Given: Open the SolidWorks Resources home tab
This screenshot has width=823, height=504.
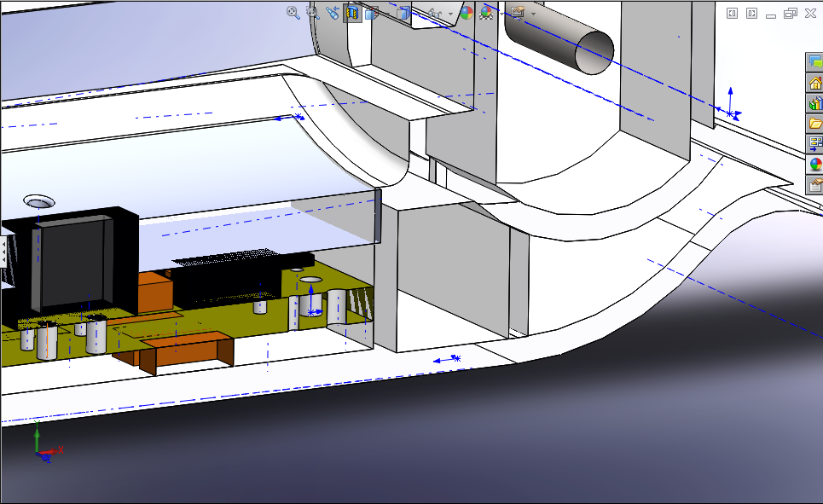Looking at the screenshot, I should tap(814, 83).
